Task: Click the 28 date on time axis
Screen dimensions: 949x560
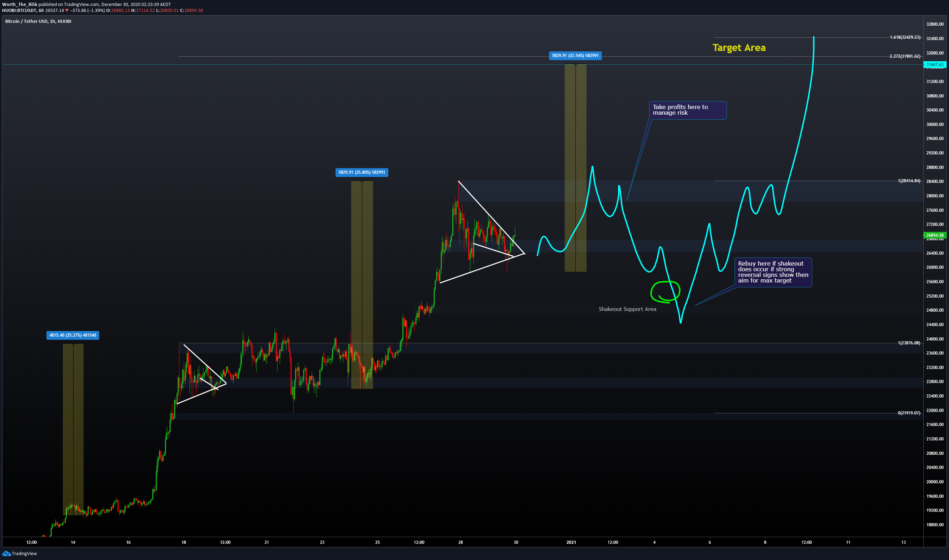Action: click(461, 542)
